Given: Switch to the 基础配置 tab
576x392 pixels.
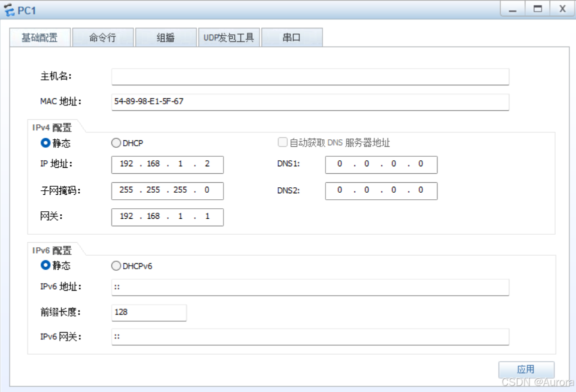Looking at the screenshot, I should [39, 37].
